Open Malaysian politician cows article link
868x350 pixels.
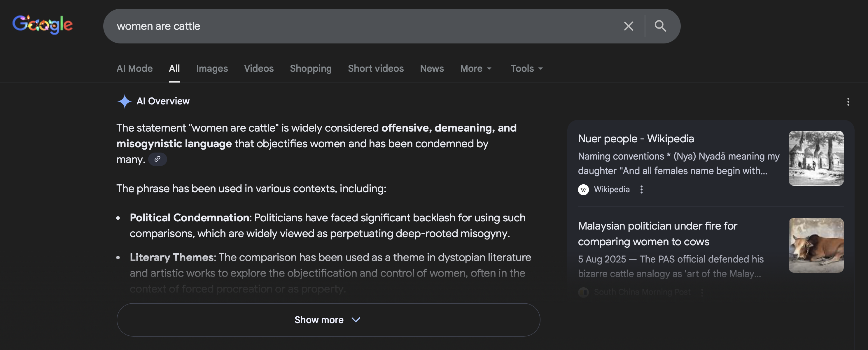click(657, 233)
